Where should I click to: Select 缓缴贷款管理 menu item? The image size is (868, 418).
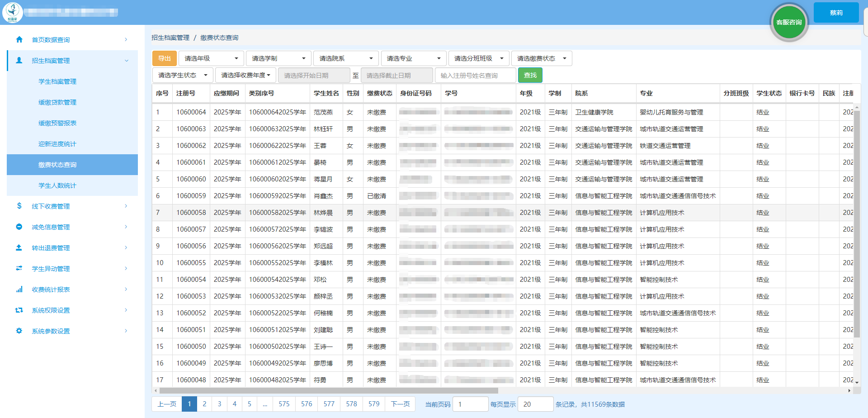tap(57, 102)
